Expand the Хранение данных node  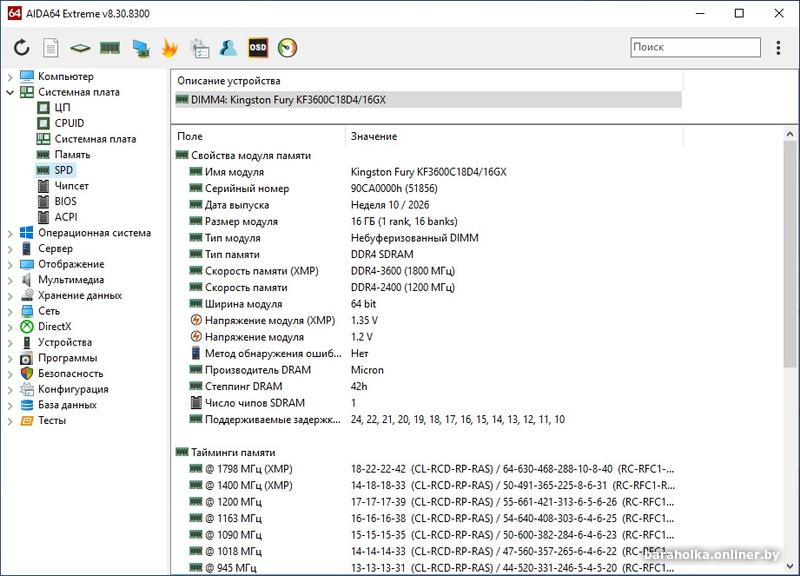click(x=10, y=296)
